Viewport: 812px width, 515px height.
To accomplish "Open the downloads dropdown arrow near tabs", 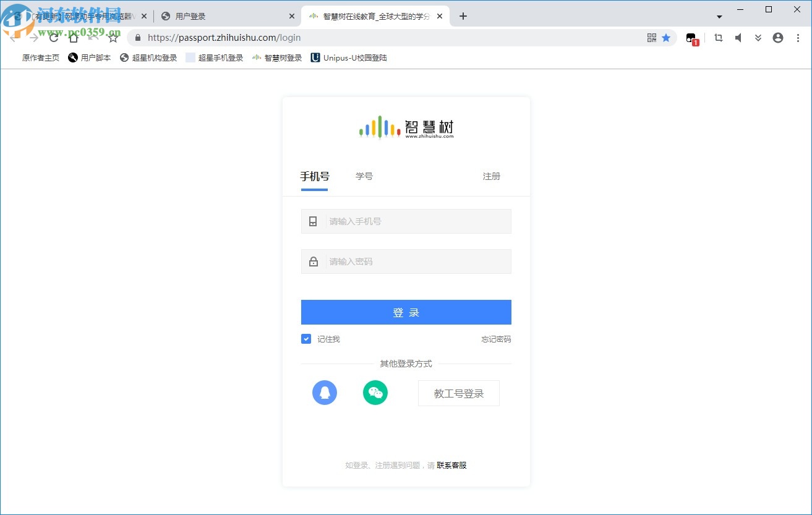I will pos(719,16).
